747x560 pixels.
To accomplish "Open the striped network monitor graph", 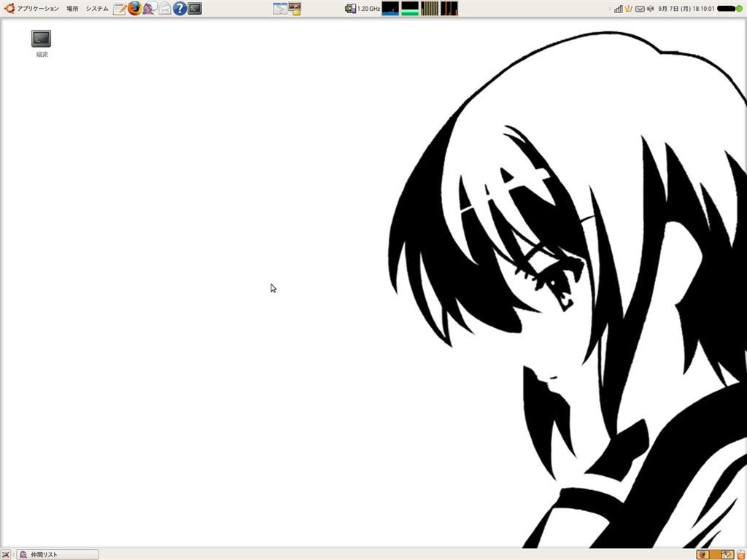I will pyautogui.click(x=430, y=9).
